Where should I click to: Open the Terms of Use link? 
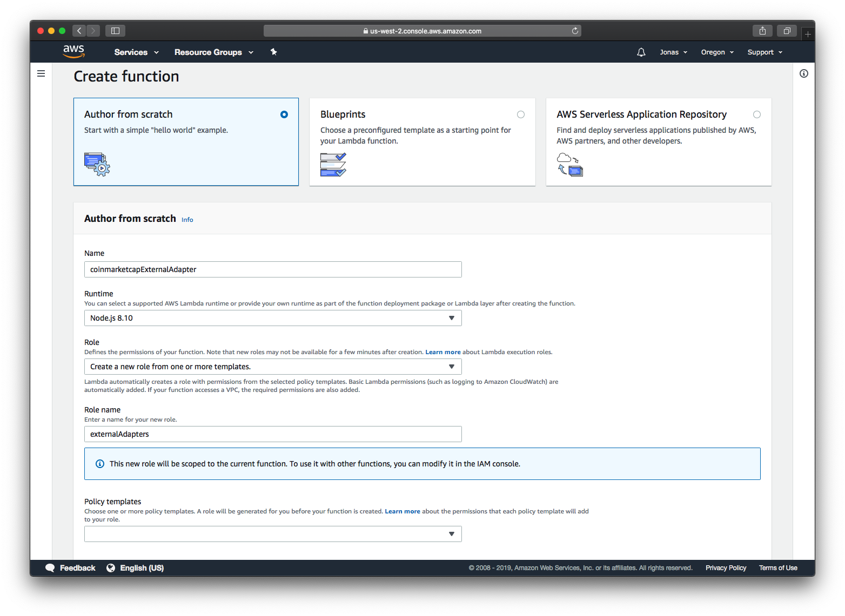[x=778, y=568]
